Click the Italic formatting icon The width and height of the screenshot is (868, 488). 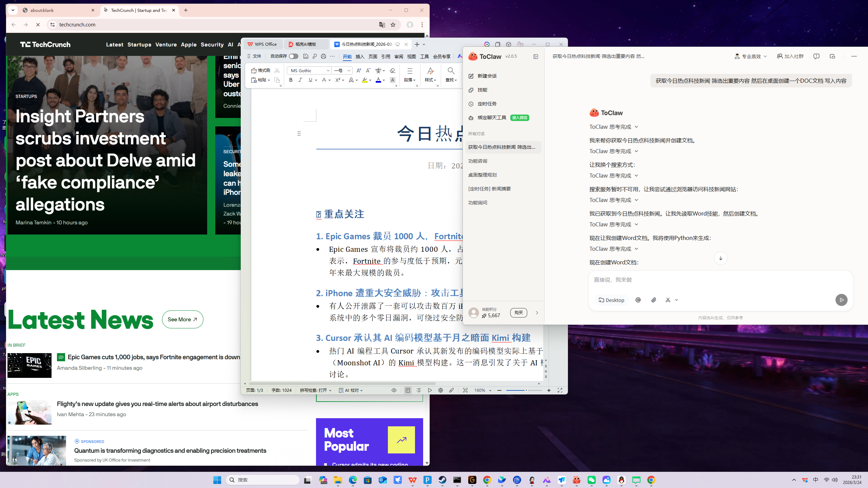(300, 80)
